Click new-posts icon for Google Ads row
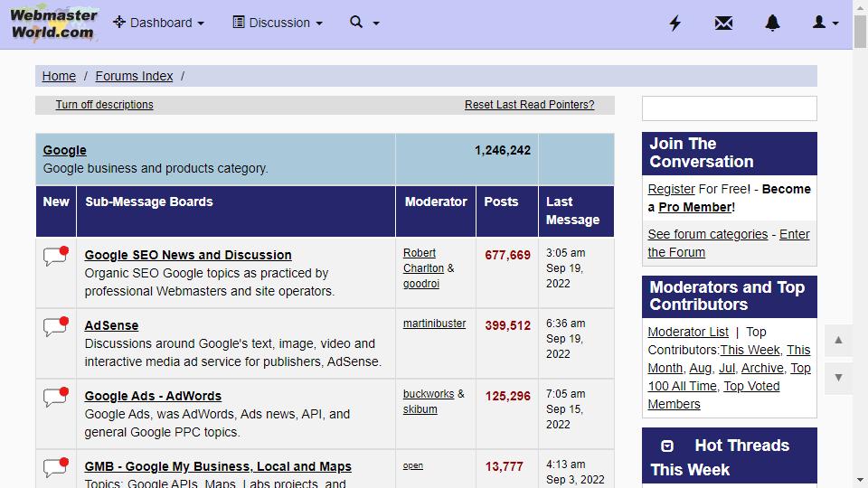Screen dimensions: 868x488 (x=56, y=397)
